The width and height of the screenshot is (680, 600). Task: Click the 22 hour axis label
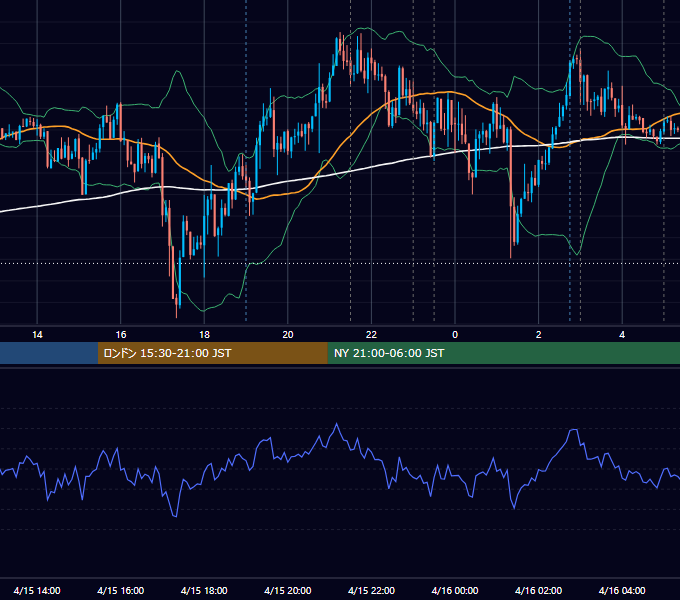coord(371,335)
